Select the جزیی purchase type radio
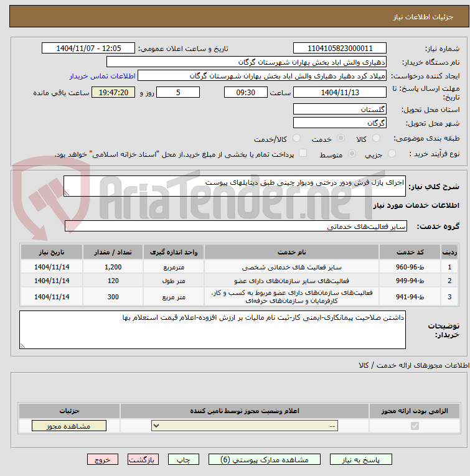This screenshot has height=476, width=470. click(392, 154)
